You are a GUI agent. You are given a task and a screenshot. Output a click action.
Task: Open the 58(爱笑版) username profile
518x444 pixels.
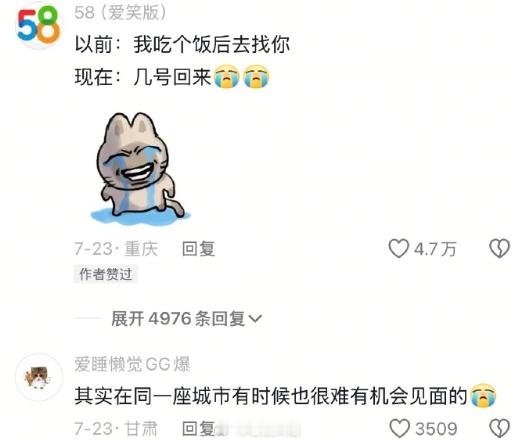point(120,13)
